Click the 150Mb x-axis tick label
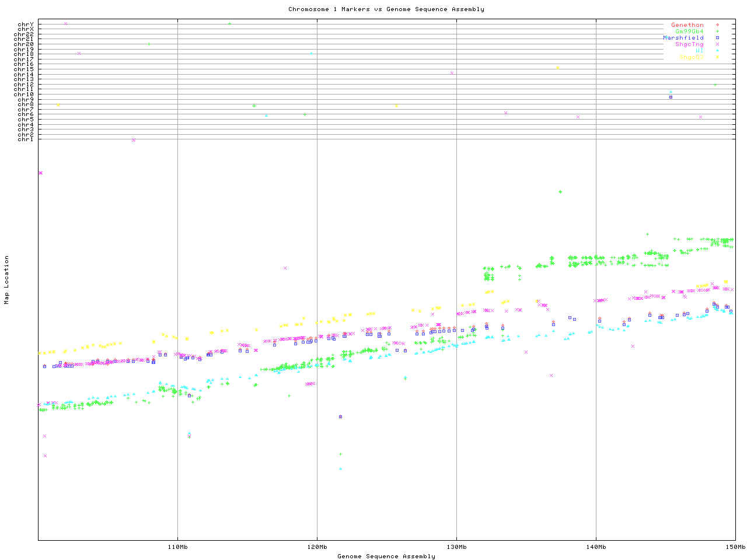This screenshot has height=560, width=747. point(735,547)
